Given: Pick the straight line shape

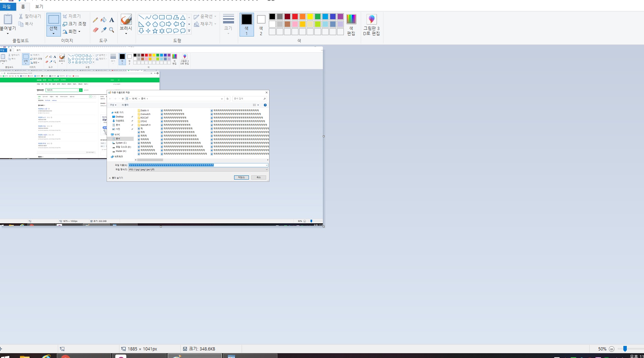Looking at the screenshot, I should click(141, 17).
